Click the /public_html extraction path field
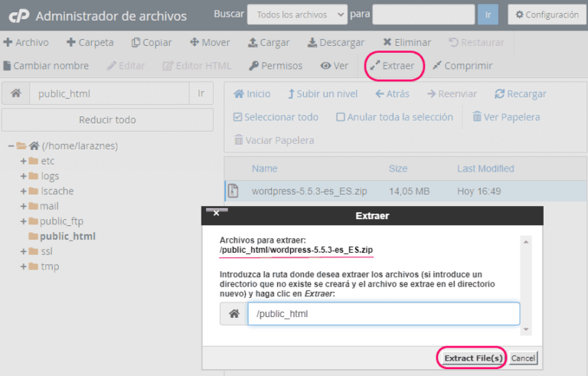588x376 pixels. [x=384, y=314]
